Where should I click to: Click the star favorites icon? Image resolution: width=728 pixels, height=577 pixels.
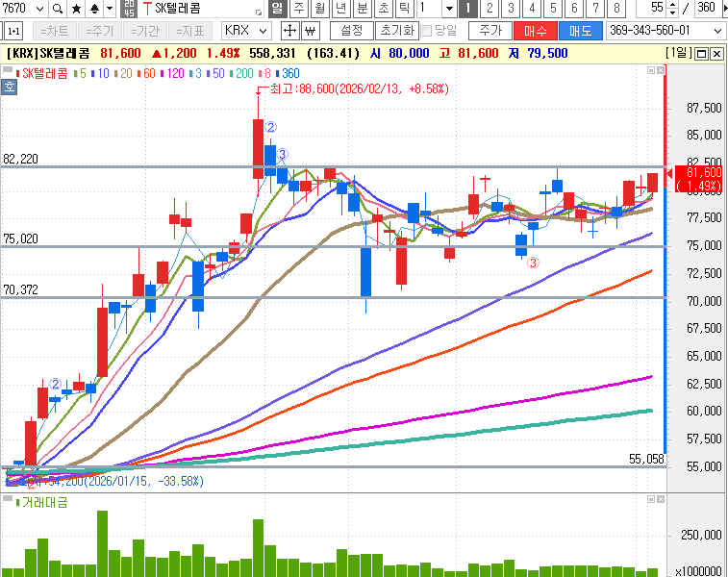(77, 9)
